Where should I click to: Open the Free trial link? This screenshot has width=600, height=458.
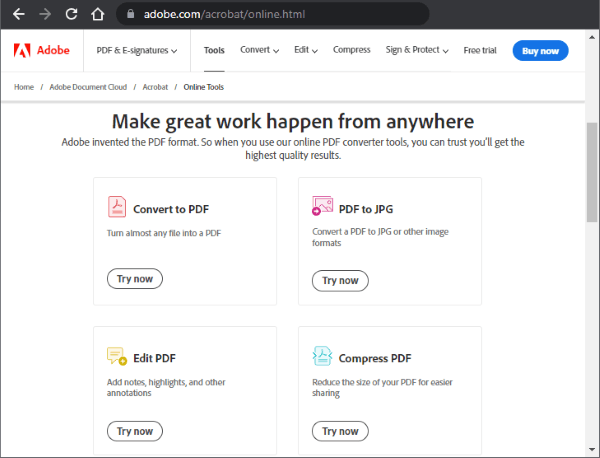(x=480, y=50)
